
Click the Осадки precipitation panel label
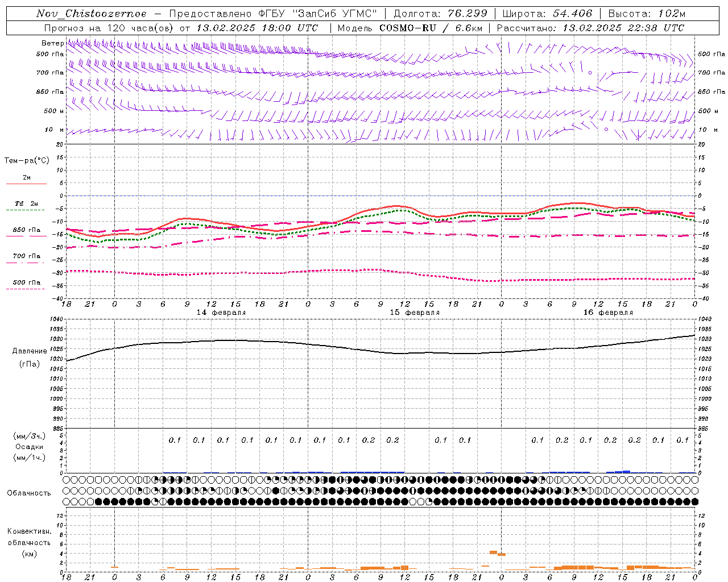(29, 447)
